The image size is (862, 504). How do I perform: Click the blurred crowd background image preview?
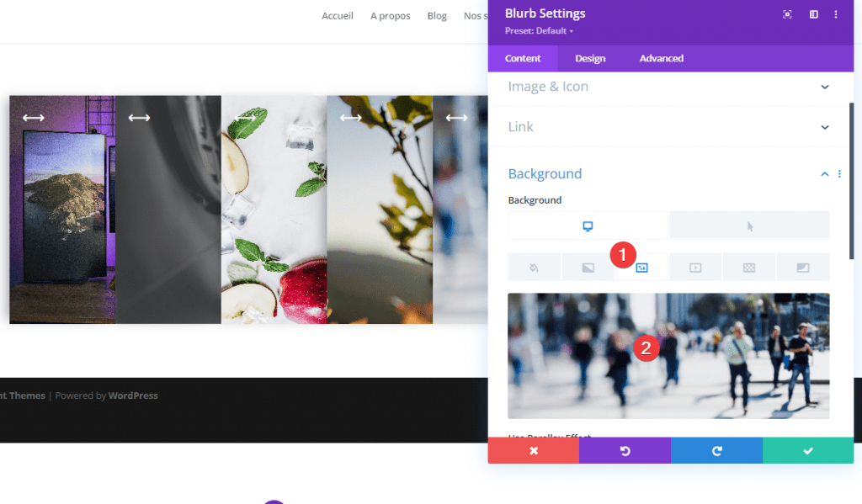(x=668, y=356)
